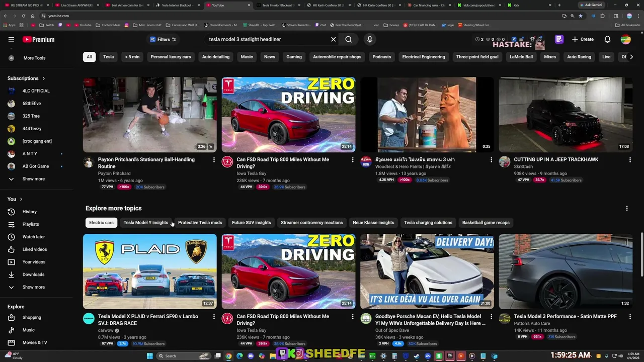This screenshot has width=644, height=362.
Task: Open Porsche Macan delivery day thumbnail
Action: pos(427,271)
